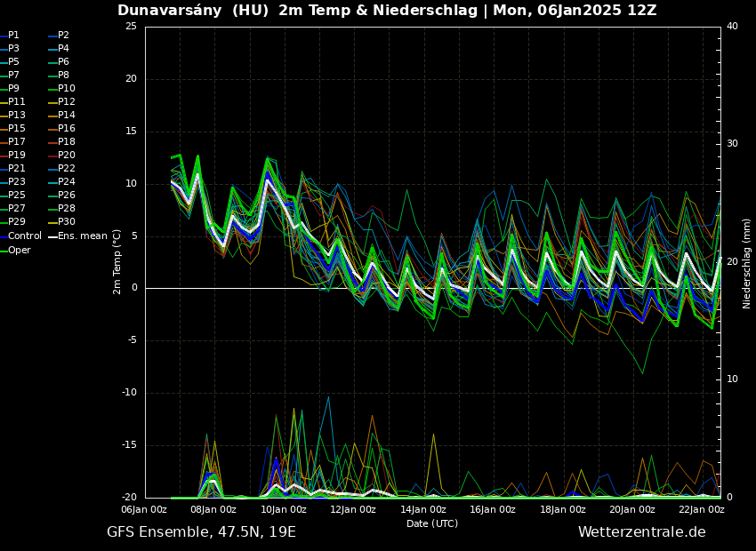Click the GFS Ensemble, 47.5N, 19E caption
This screenshot has width=756, height=551.
[x=201, y=532]
